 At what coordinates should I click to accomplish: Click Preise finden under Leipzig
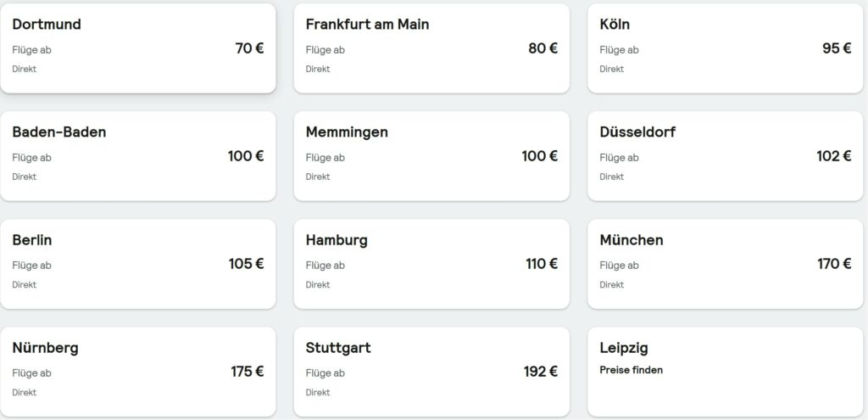(x=631, y=370)
